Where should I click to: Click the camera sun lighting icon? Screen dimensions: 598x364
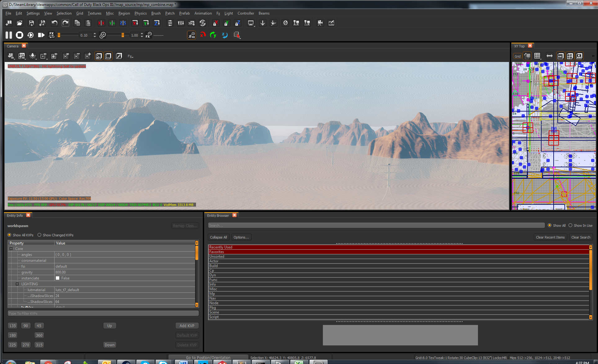(x=32, y=56)
